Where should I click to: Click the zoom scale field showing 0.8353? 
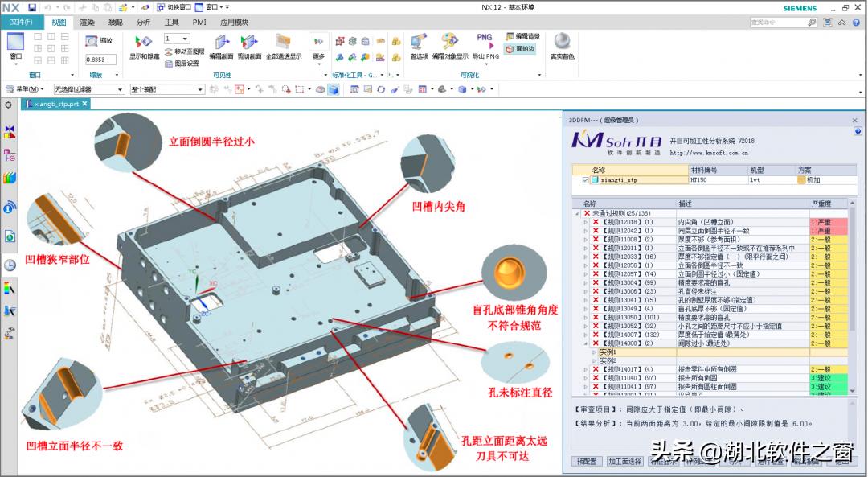click(x=99, y=59)
